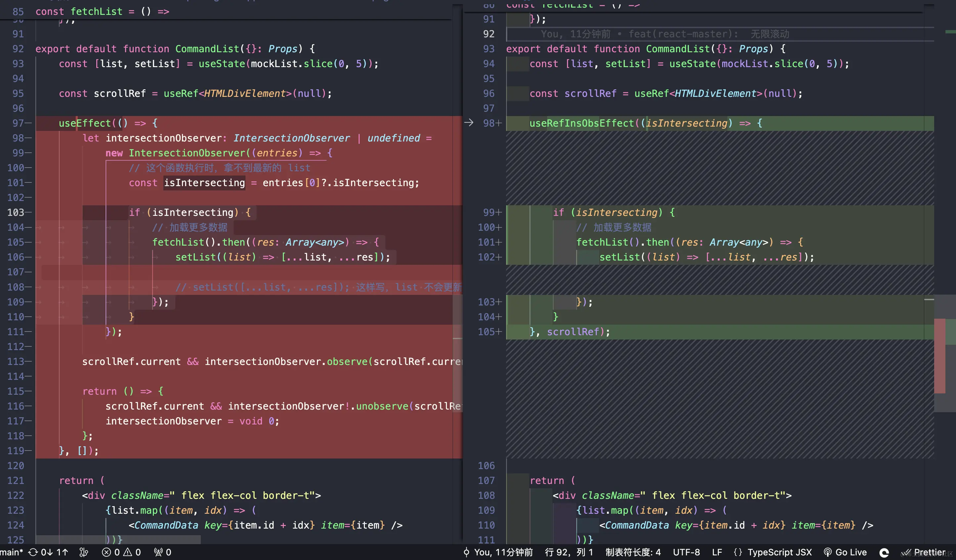Click the right pane vertical scrollbar slider
Viewport: 956px width, 560px height.
tap(945, 353)
